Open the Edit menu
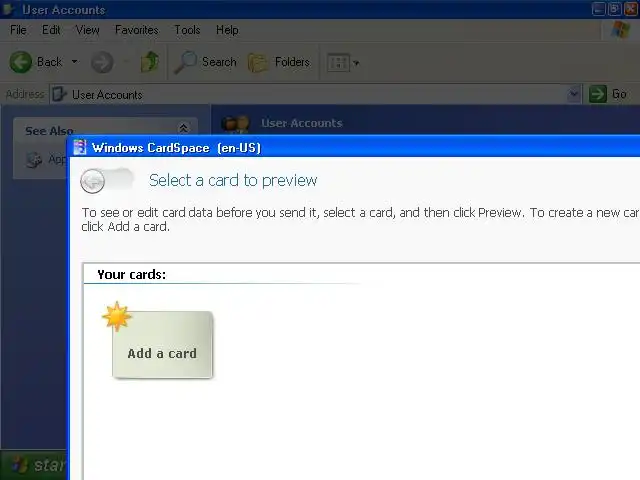Image resolution: width=640 pixels, height=480 pixels. click(51, 30)
